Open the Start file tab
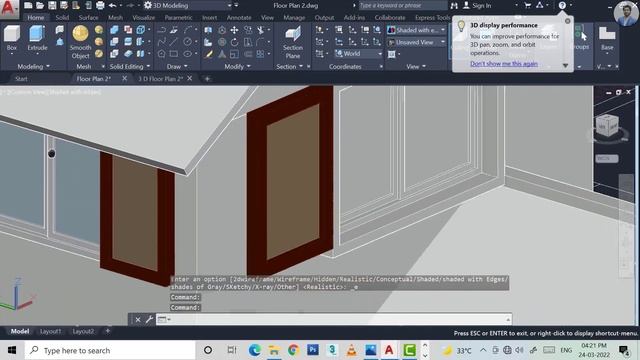The width and height of the screenshot is (640, 360). [x=21, y=78]
